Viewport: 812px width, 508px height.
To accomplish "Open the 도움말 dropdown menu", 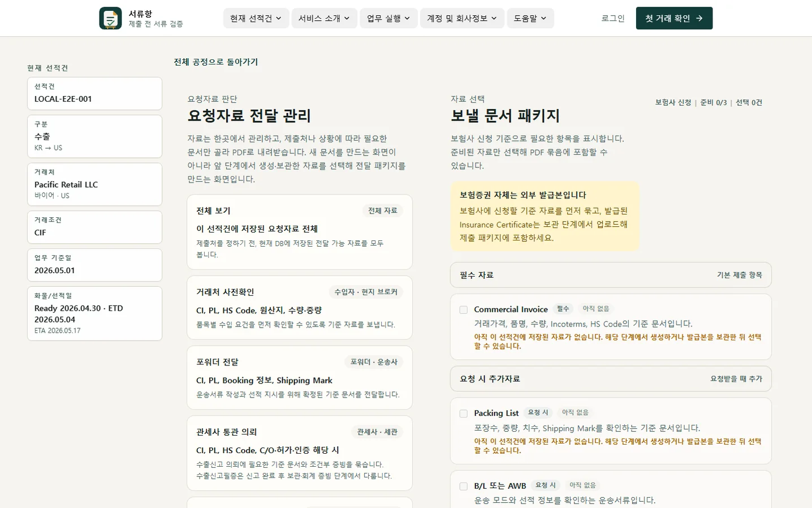I will (530, 18).
